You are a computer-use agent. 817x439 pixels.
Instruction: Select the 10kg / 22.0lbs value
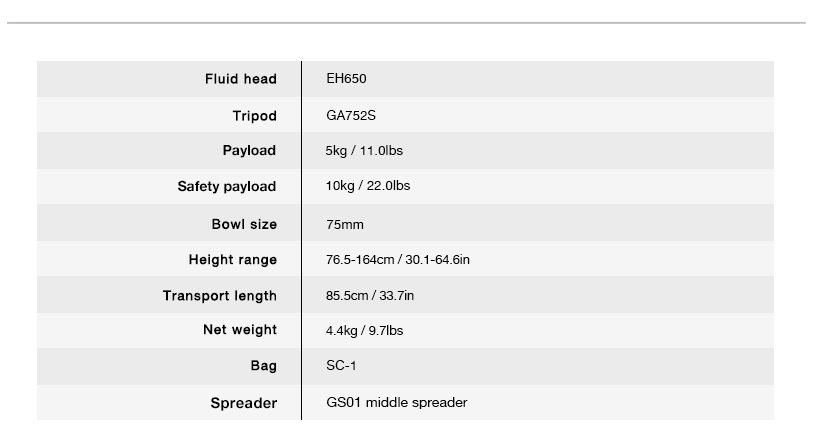tap(368, 186)
